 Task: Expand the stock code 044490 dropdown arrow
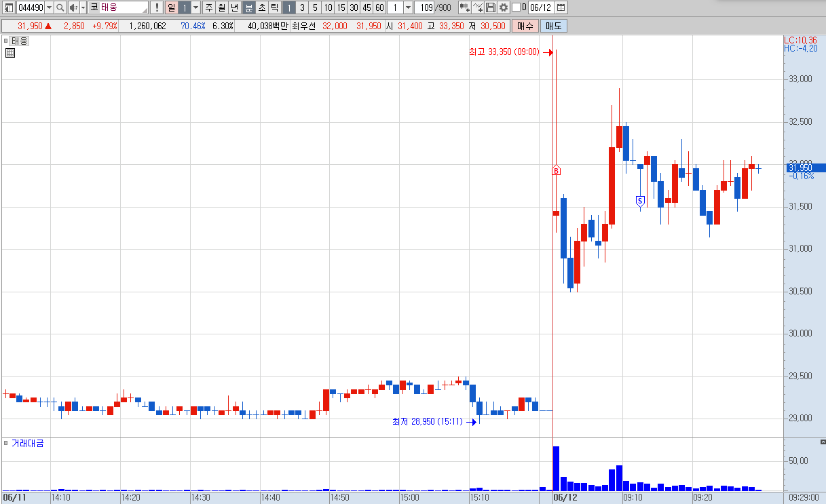(49, 7)
